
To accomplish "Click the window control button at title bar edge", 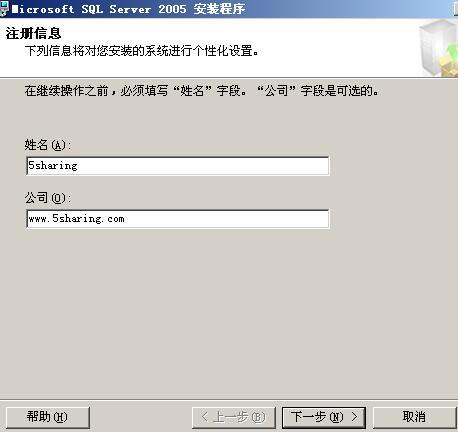I will point(456,8).
